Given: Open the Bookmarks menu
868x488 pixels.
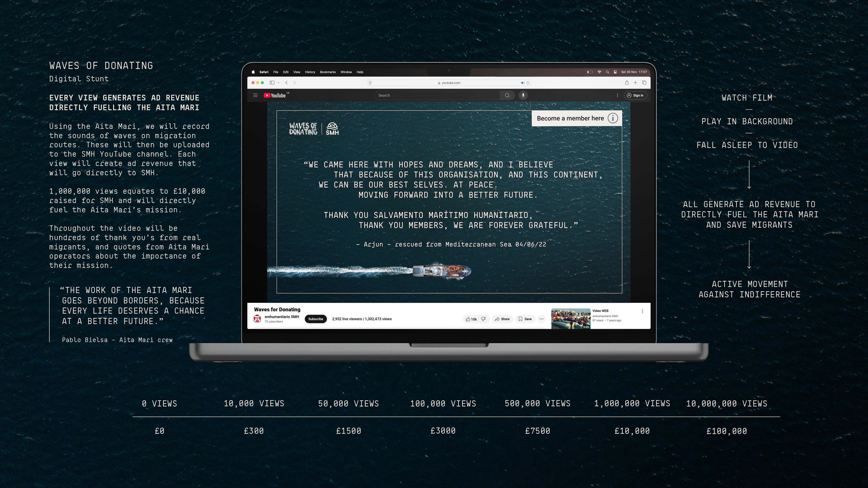Looking at the screenshot, I should click(328, 72).
